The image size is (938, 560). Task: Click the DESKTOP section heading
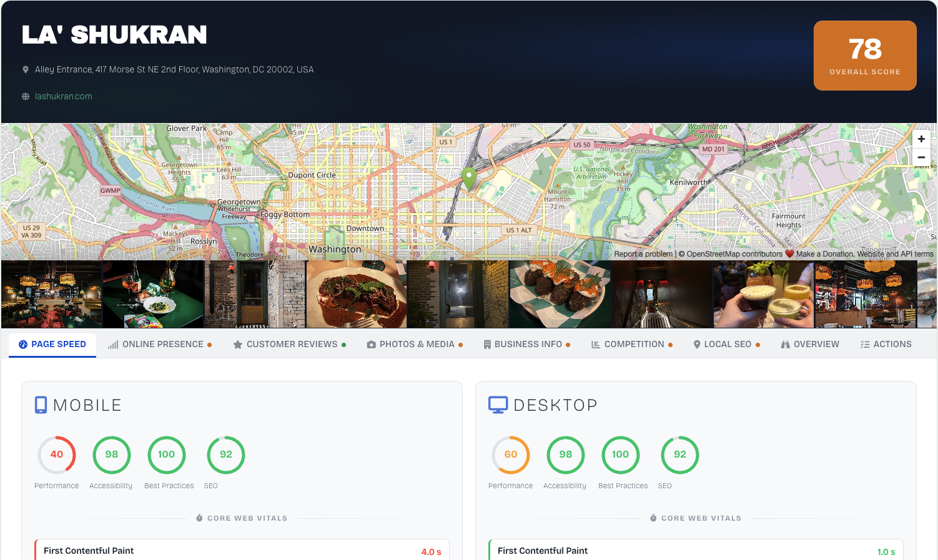click(x=555, y=405)
